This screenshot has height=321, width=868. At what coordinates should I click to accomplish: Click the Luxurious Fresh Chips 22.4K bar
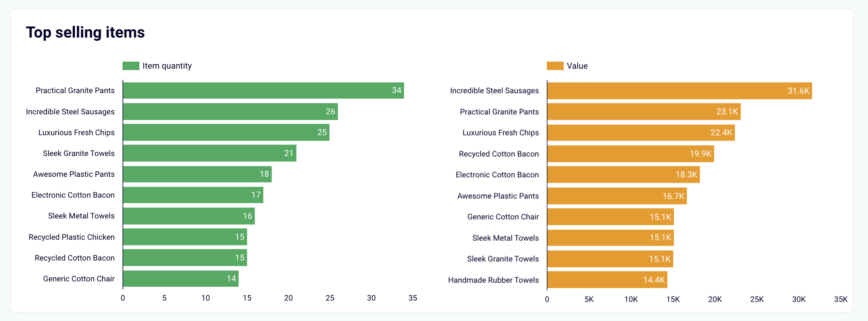(x=641, y=133)
